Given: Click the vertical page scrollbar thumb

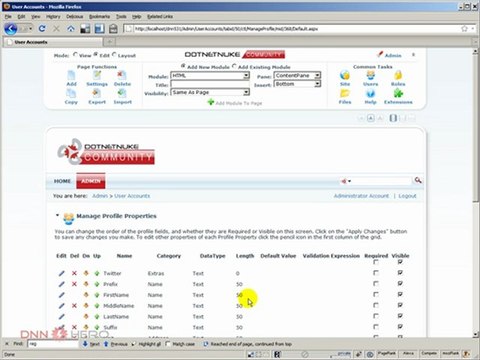Looking at the screenshot, I should click(476, 128).
